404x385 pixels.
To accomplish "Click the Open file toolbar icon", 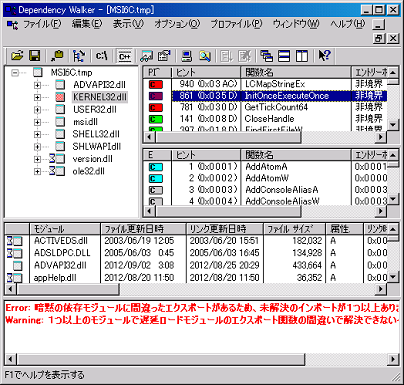I will (x=17, y=56).
